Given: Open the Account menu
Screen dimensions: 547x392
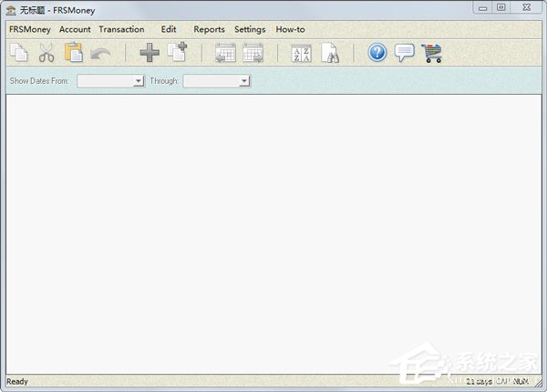Looking at the screenshot, I should pos(75,29).
